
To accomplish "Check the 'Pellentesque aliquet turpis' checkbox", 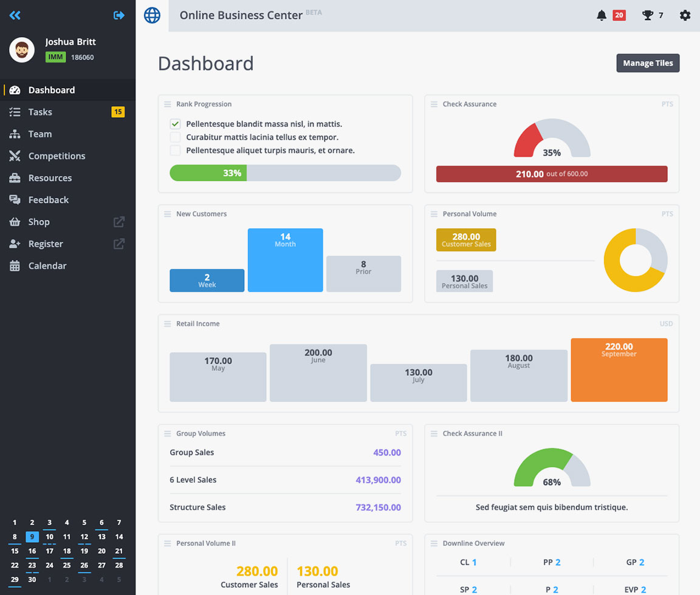I will click(x=175, y=151).
